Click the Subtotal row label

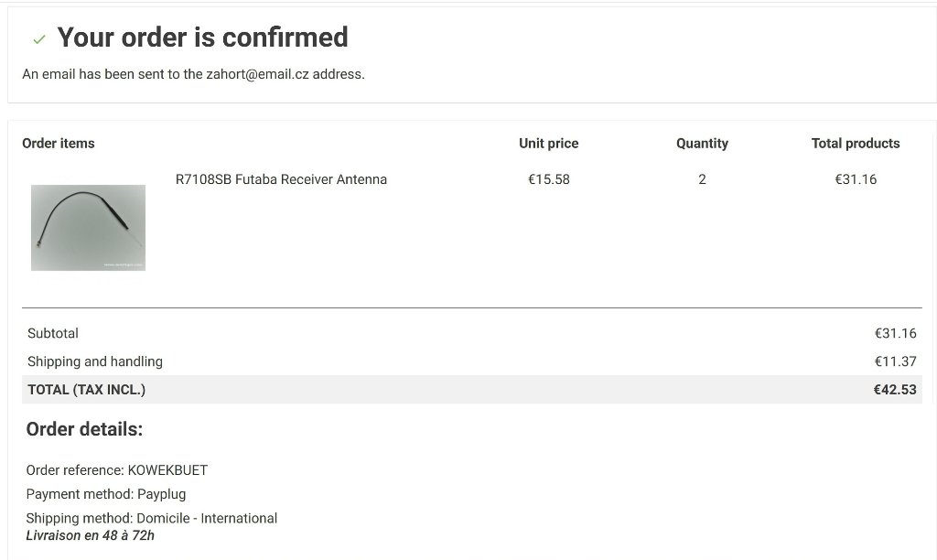click(x=53, y=333)
